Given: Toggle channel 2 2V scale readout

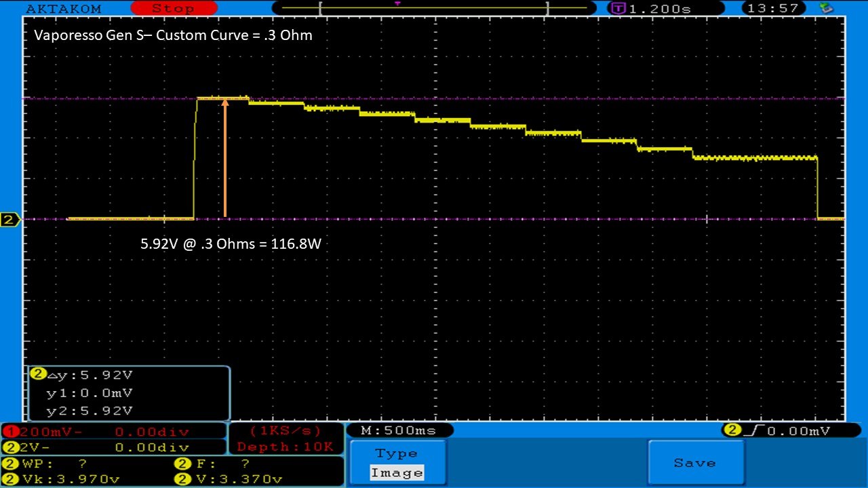Looking at the screenshot, I should pyautogui.click(x=113, y=447).
